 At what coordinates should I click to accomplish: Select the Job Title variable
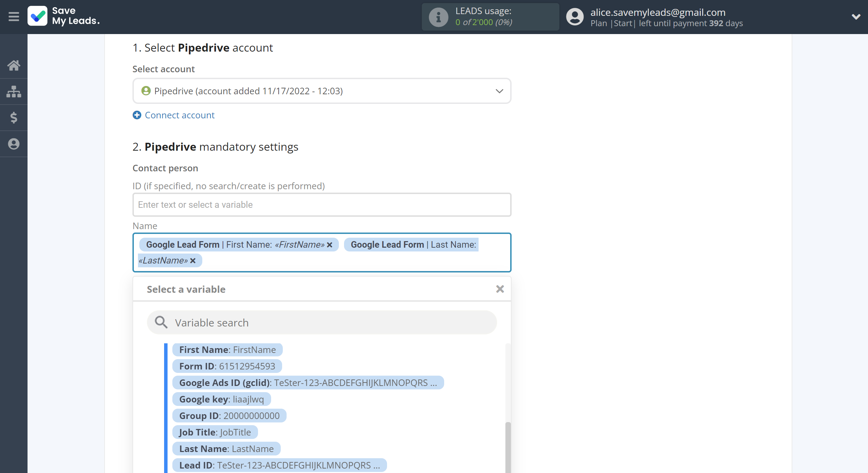coord(215,432)
